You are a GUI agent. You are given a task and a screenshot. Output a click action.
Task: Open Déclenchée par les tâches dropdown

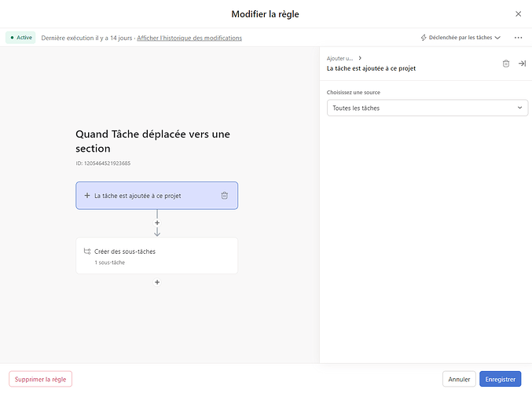460,38
